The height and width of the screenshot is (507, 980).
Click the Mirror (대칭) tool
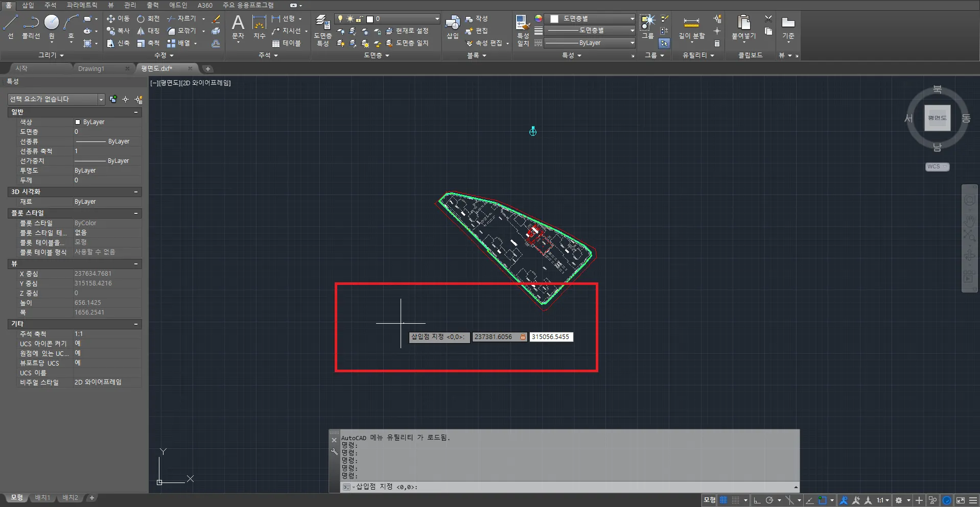pyautogui.click(x=148, y=31)
